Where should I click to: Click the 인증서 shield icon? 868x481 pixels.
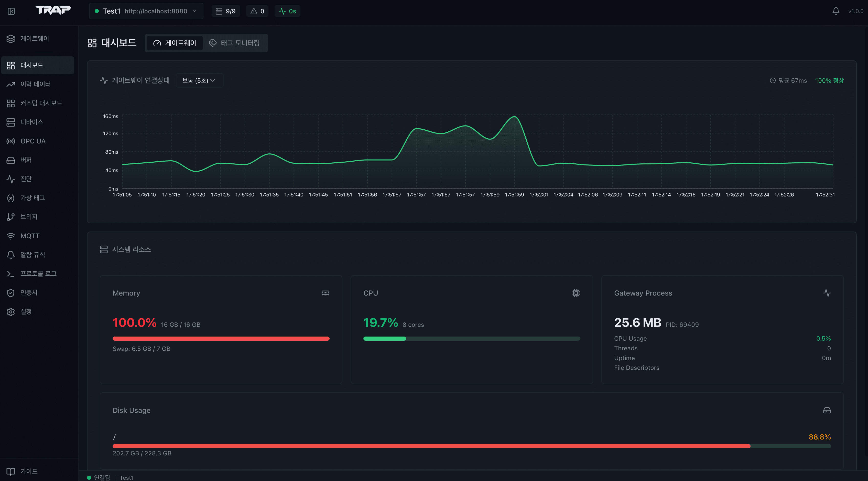11,293
